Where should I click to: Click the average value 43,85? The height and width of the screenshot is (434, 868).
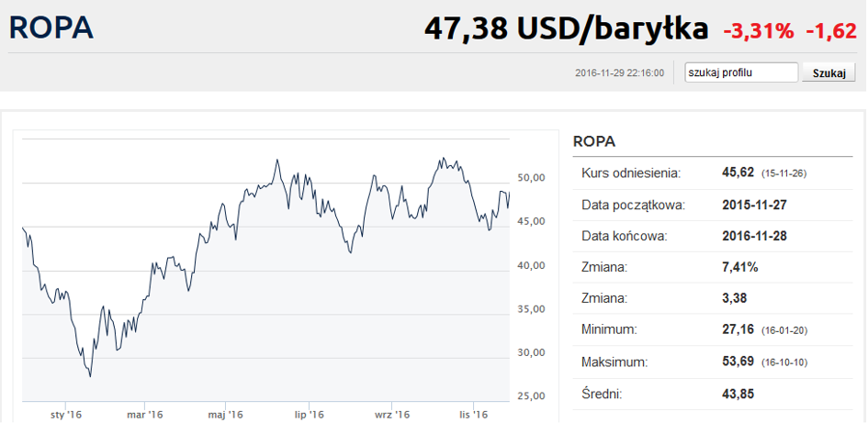738,395
